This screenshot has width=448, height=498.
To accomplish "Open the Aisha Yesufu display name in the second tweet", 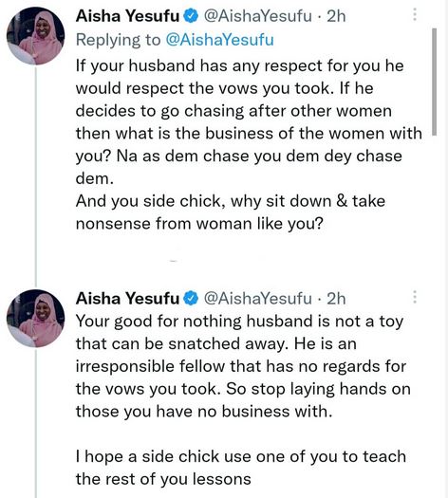I will (128, 298).
